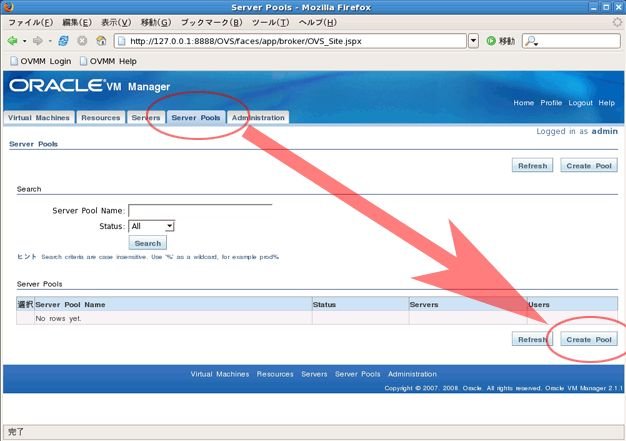This screenshot has width=626, height=441.
Task: Open the OVMM Login bookmark
Action: [x=40, y=61]
